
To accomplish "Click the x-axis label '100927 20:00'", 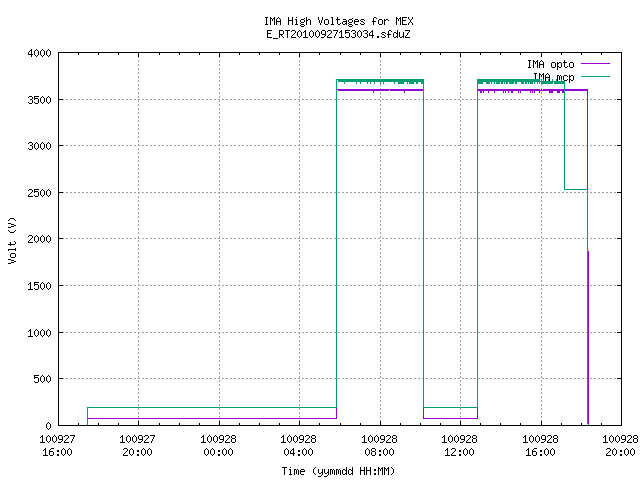I will [x=138, y=446].
